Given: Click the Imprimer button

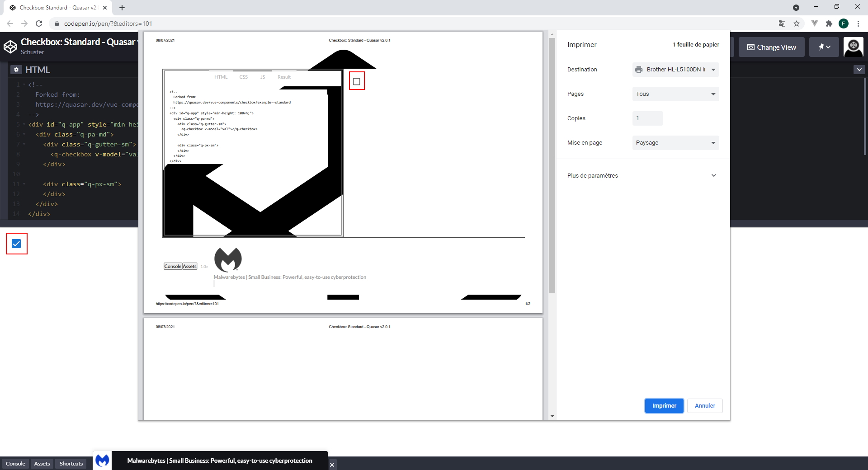Looking at the screenshot, I should [x=664, y=405].
